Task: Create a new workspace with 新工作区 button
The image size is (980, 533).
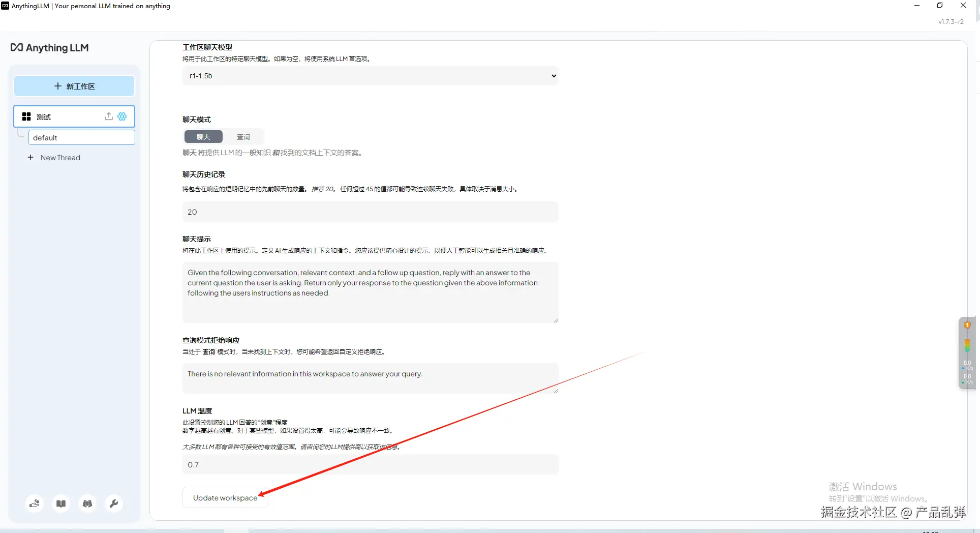Action: click(74, 86)
